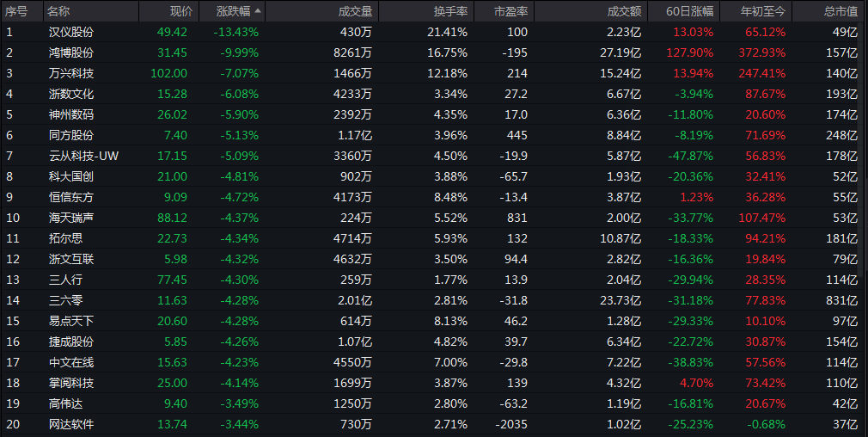This screenshot has height=437, width=868.
Task: Click 60-day change -47.87%
Action: [x=690, y=156]
